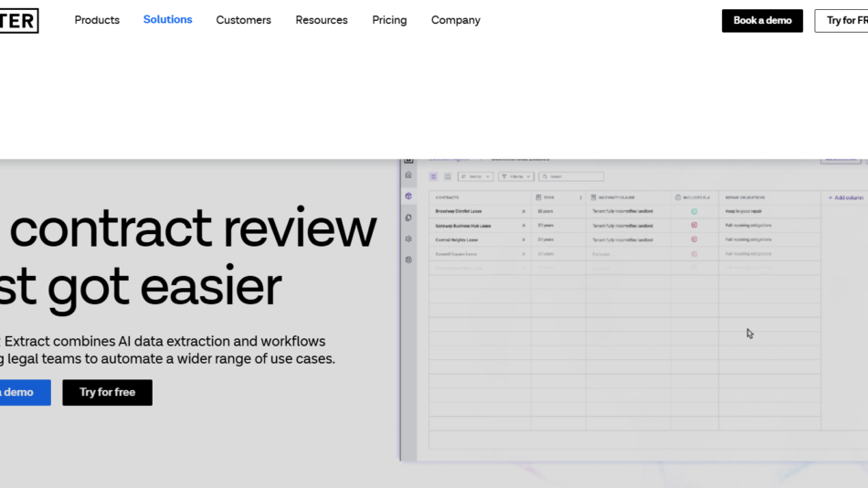868x488 pixels.
Task: Switch to grid view icon in table toolbar
Action: 447,176
